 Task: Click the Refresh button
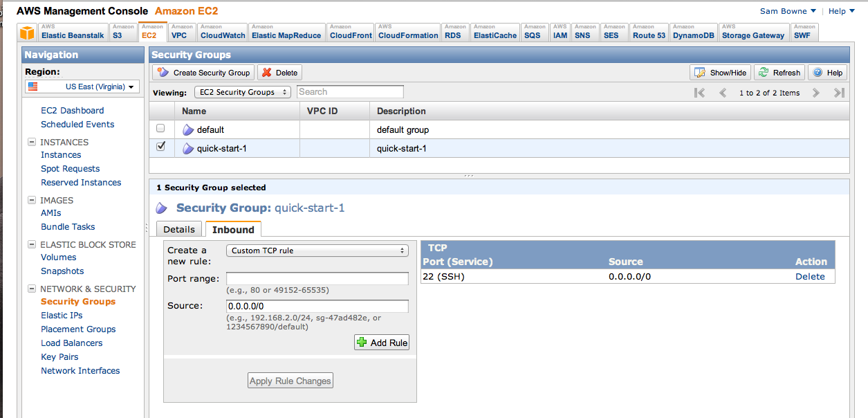pyautogui.click(x=779, y=73)
